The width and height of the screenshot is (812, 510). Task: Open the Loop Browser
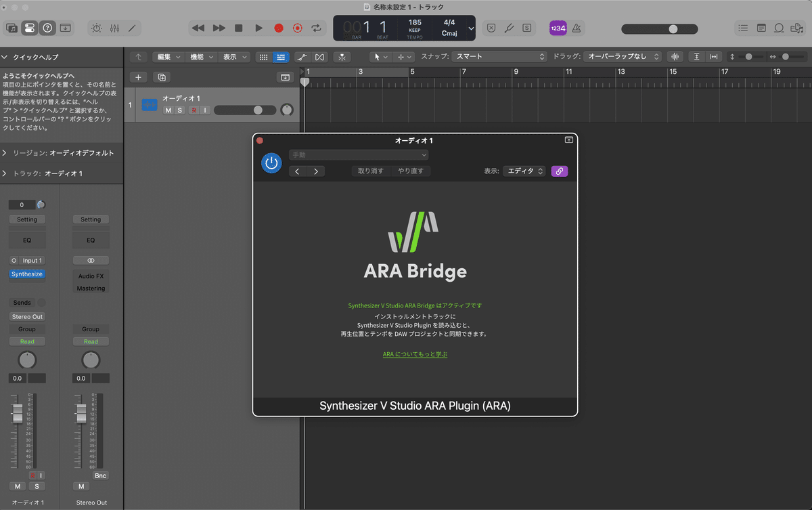pos(779,28)
